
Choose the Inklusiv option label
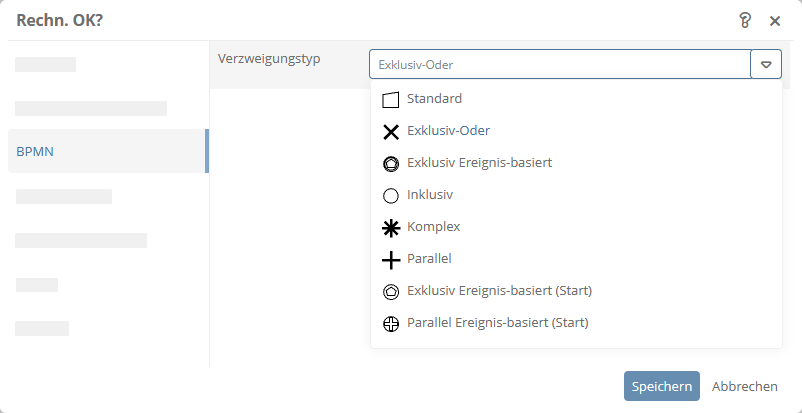430,195
